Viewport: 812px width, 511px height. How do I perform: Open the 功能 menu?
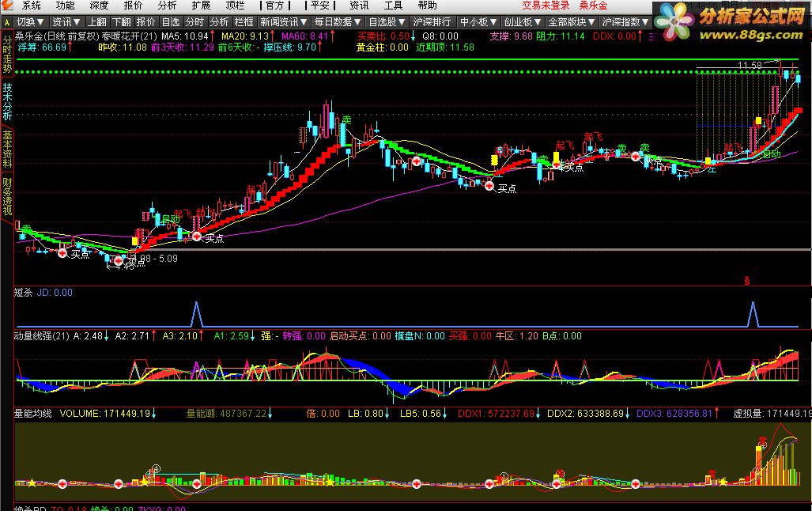click(x=65, y=6)
